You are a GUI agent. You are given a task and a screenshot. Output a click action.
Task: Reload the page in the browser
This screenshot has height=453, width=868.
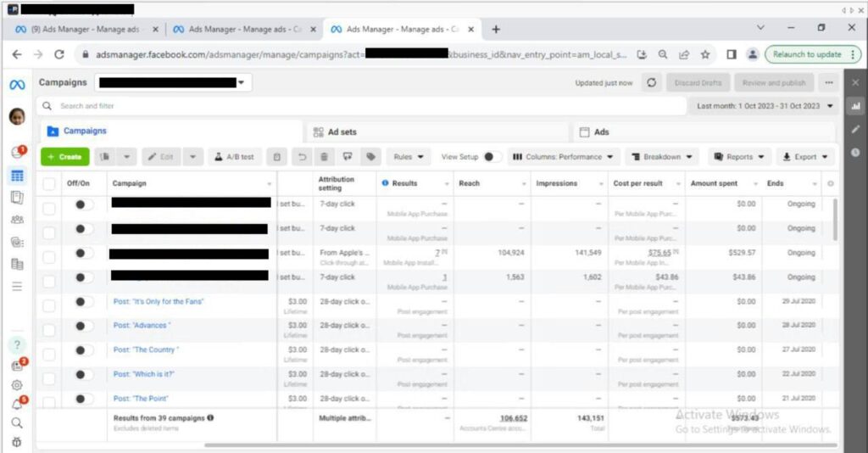(x=59, y=54)
